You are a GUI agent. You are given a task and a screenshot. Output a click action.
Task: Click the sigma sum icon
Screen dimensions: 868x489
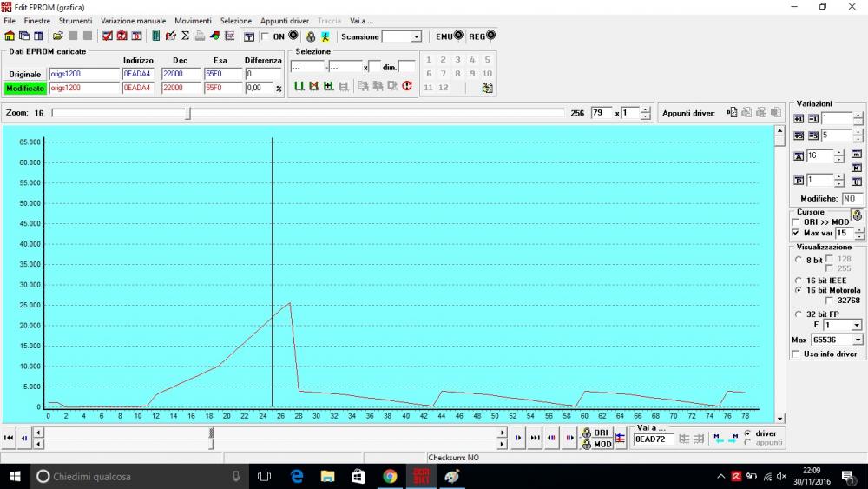[x=185, y=36]
